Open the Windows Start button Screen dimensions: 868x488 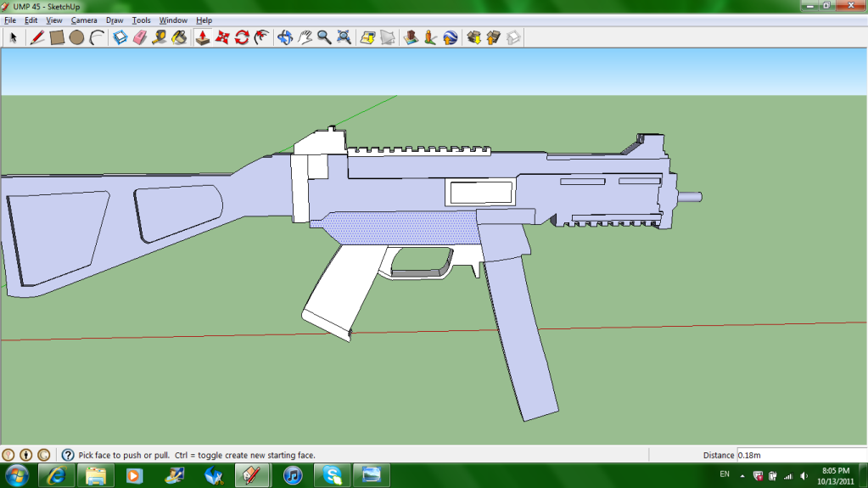(x=17, y=476)
